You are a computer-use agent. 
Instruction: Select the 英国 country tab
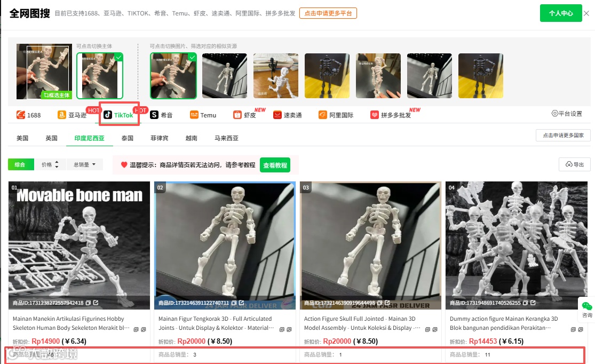click(52, 138)
